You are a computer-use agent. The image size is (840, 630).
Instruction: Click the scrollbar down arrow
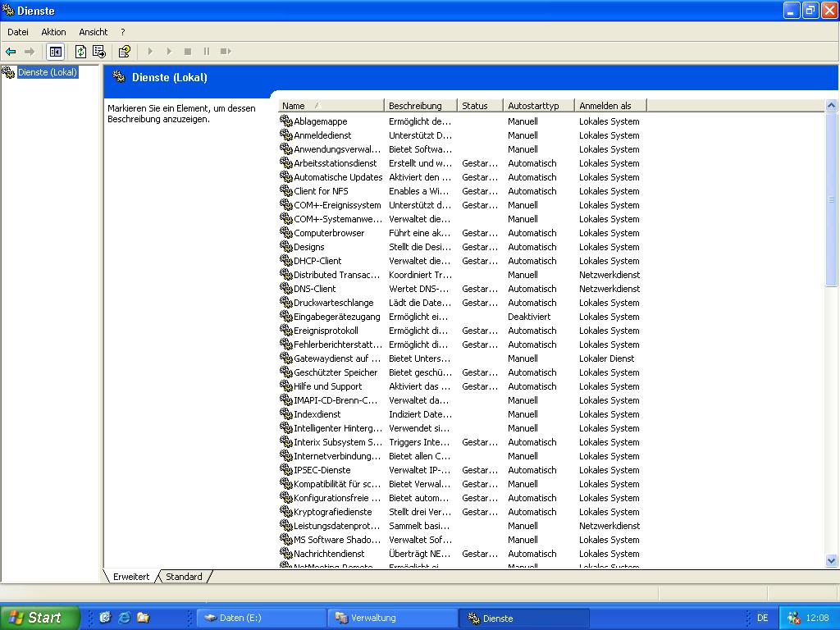[x=832, y=561]
